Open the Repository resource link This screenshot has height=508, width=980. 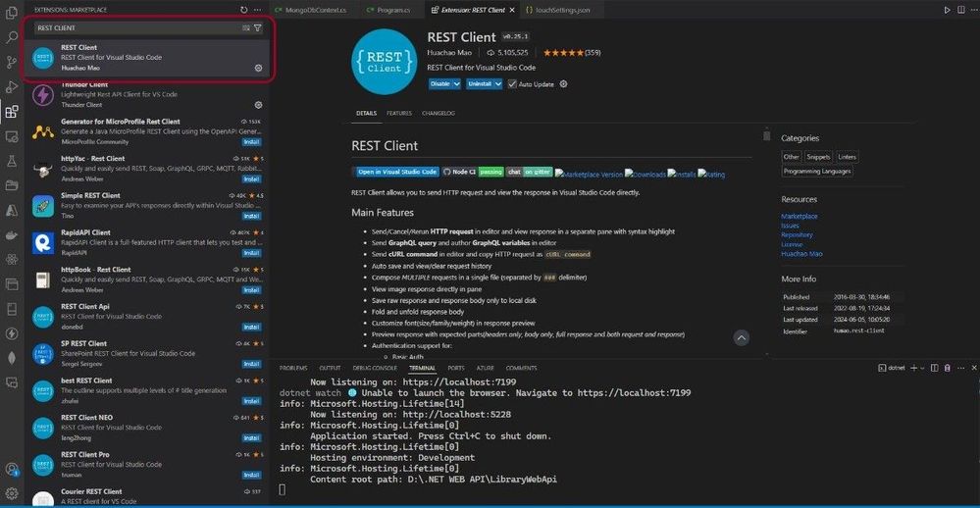click(797, 235)
